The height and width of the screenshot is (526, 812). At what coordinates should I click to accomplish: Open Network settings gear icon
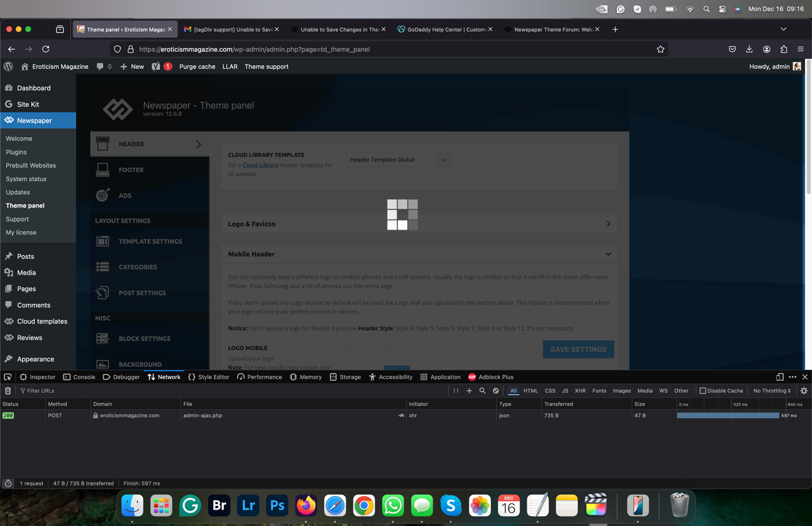pos(804,391)
